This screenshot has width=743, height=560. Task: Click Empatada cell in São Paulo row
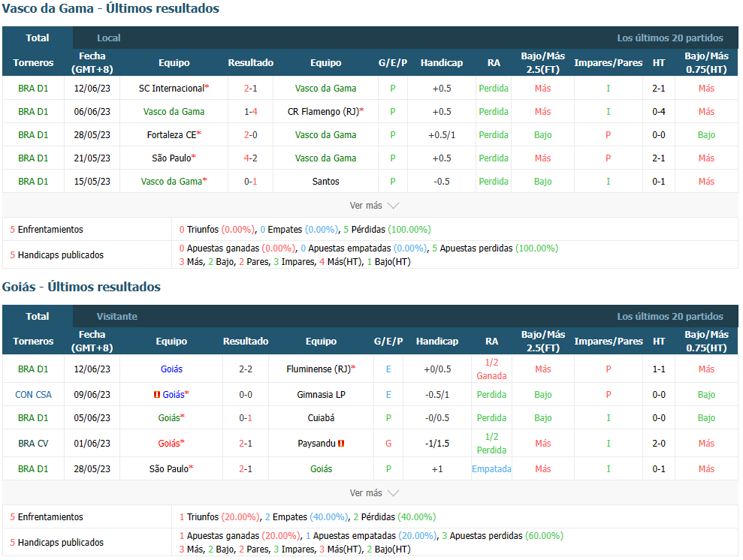[x=491, y=468]
